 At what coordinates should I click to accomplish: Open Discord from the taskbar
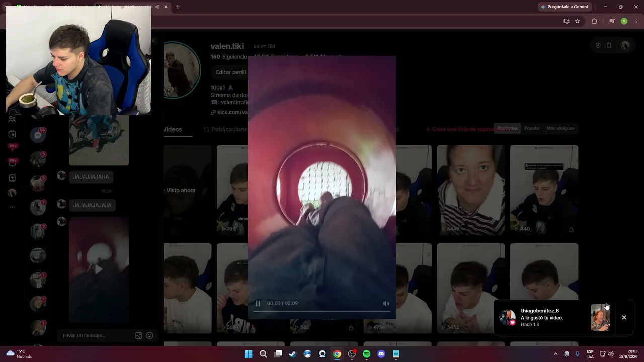tap(381, 354)
